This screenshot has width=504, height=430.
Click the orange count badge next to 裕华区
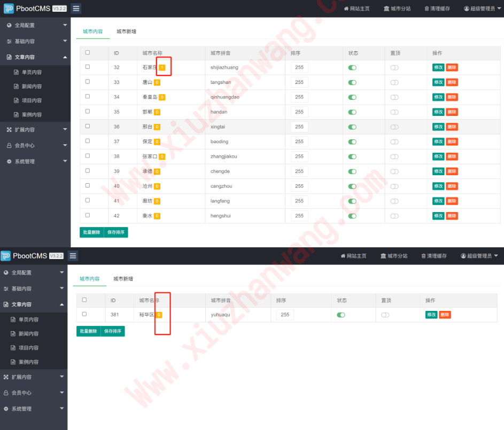tap(159, 315)
